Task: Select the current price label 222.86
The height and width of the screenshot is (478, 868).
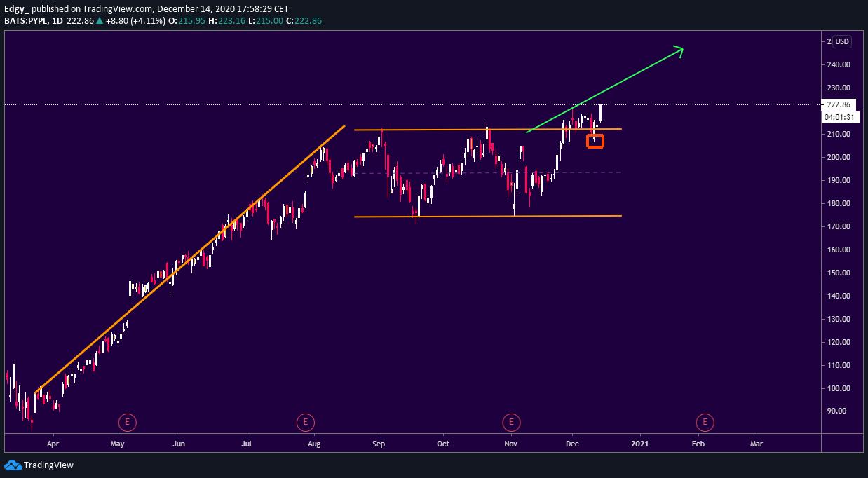Action: 839,104
